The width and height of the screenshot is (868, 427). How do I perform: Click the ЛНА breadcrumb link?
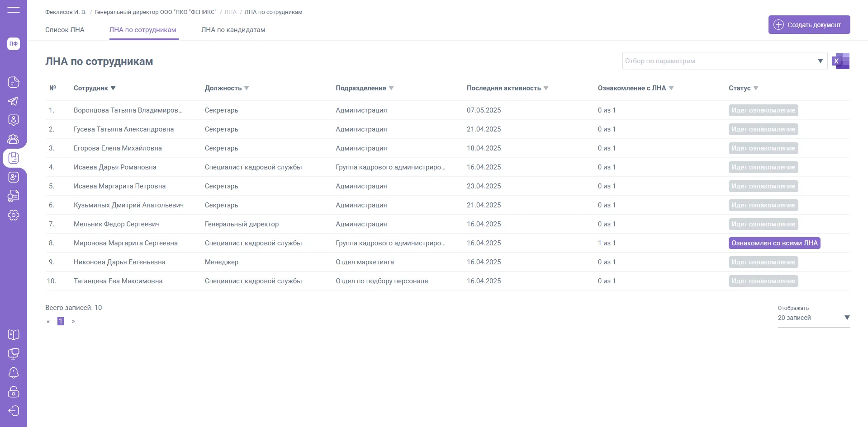pyautogui.click(x=230, y=12)
